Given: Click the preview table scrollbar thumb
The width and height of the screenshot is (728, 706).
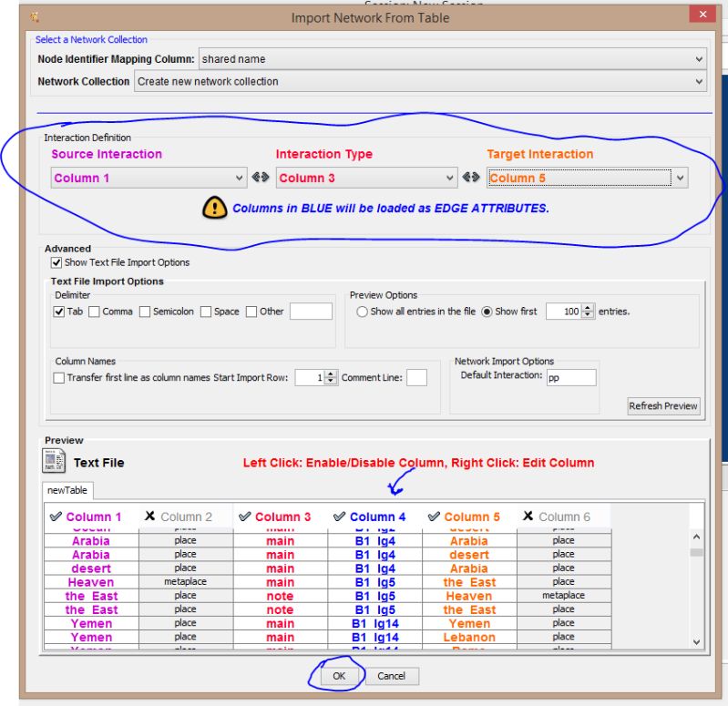Looking at the screenshot, I should coord(696,552).
